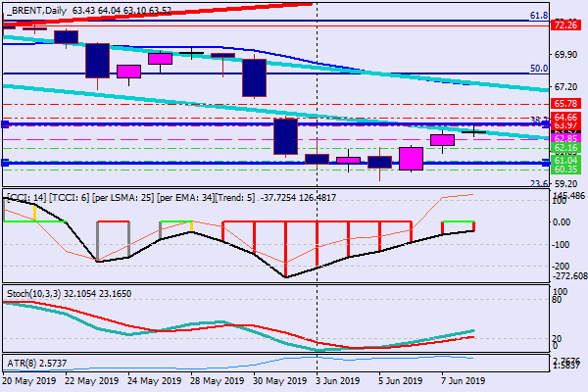Click the 23.6 Fibonacci level label
588x392 pixels.
click(538, 183)
